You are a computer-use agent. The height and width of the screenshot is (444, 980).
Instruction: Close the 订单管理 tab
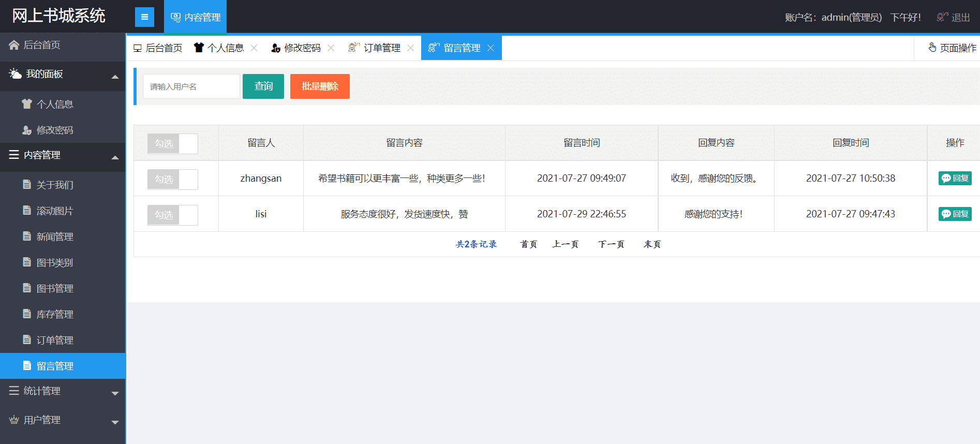[410, 48]
